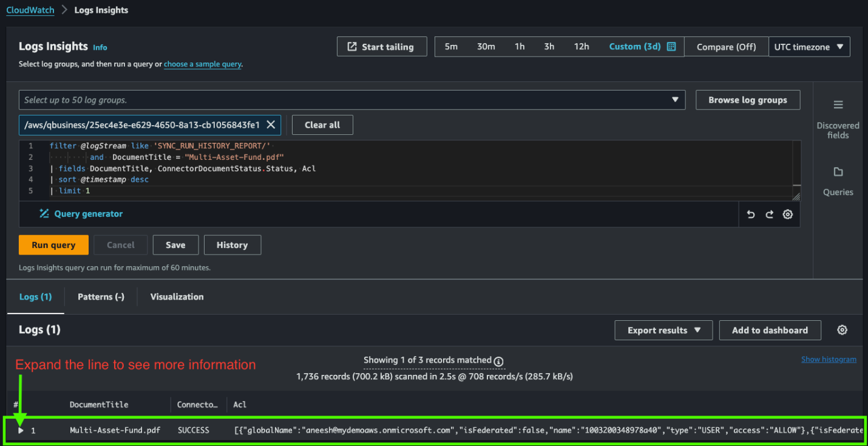Open the Discovered fields panel icon
The width and height of the screenshot is (868, 446).
[x=838, y=105]
